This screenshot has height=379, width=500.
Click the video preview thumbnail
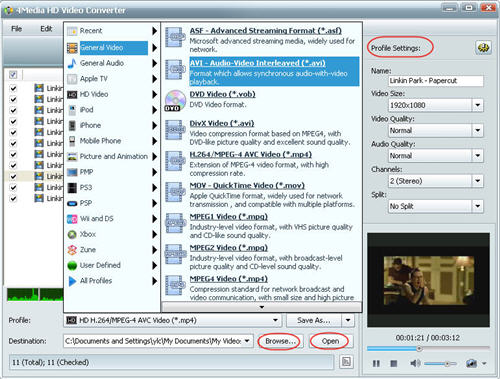pos(429,280)
